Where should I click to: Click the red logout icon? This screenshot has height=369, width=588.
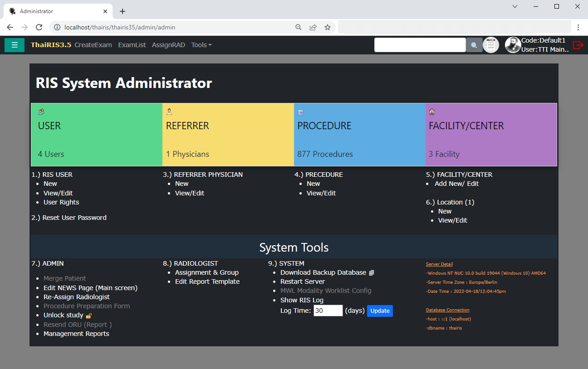pyautogui.click(x=578, y=45)
